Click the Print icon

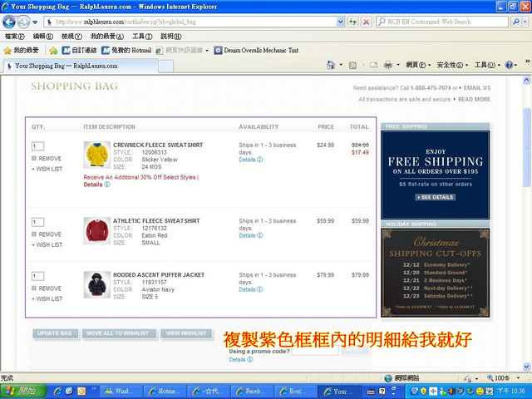(x=388, y=65)
